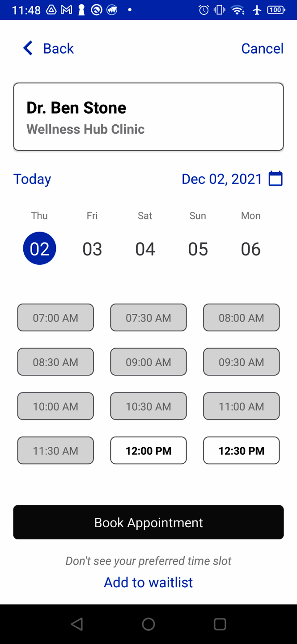Image resolution: width=297 pixels, height=644 pixels.
Task: Open the calendar date picker icon
Action: tap(276, 179)
